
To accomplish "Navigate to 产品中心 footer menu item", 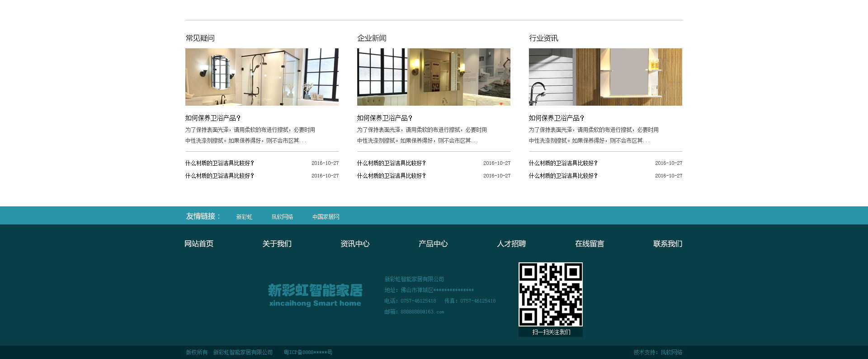I will (x=433, y=244).
